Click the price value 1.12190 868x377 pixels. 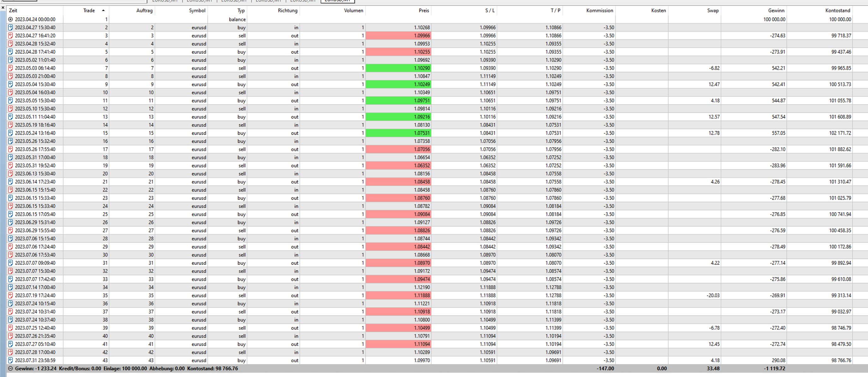click(422, 287)
